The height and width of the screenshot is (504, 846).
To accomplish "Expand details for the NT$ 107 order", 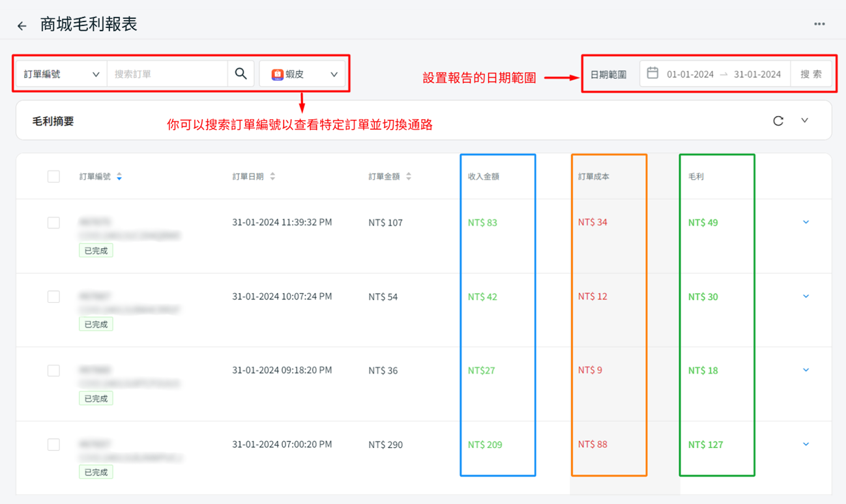I will 806,223.
